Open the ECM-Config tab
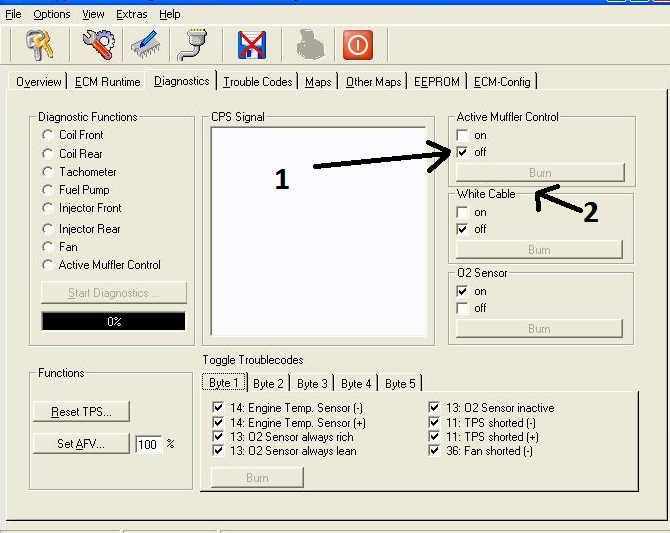670x533 pixels. tap(502, 81)
